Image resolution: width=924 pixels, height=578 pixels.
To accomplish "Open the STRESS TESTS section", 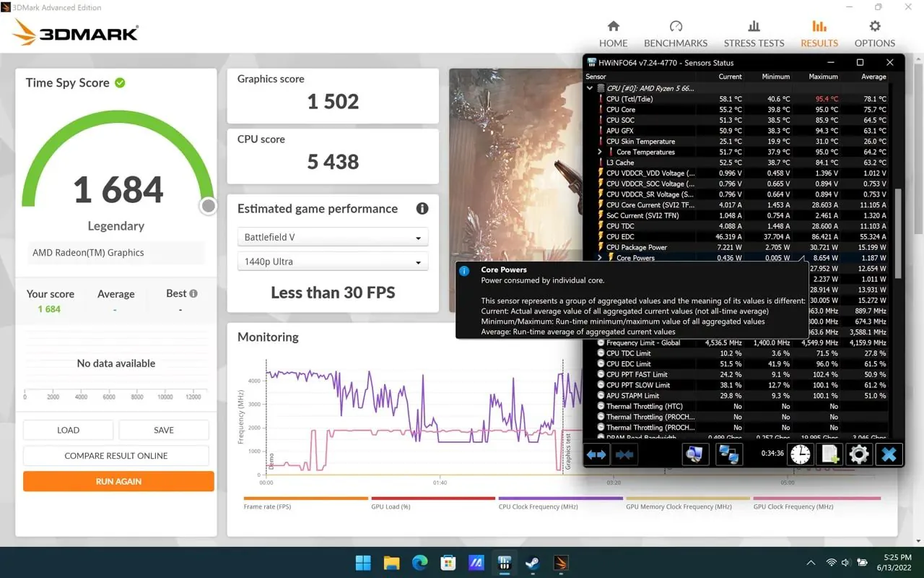I will click(754, 34).
